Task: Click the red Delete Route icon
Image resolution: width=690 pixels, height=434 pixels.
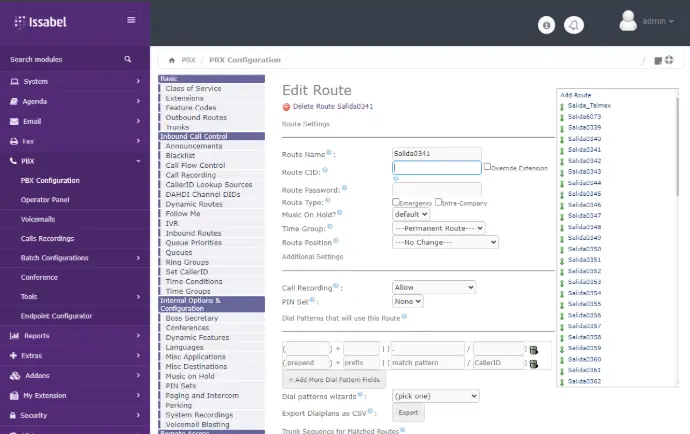Action: point(287,106)
